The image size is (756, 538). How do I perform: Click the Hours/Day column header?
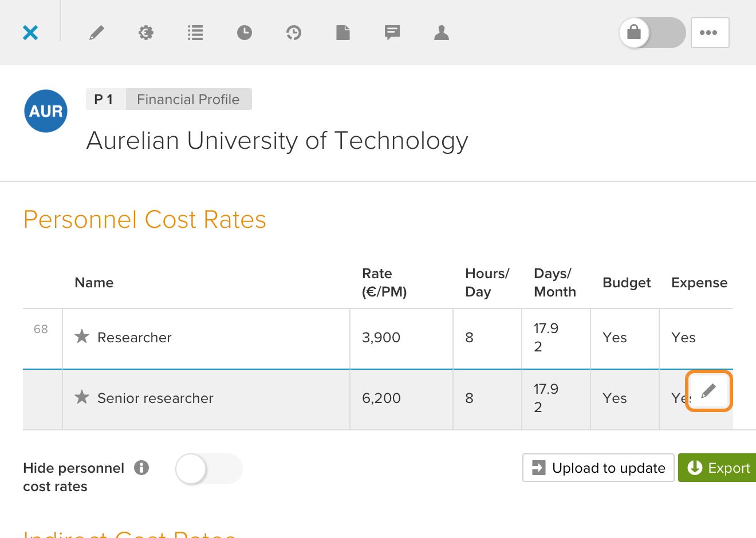tap(487, 283)
